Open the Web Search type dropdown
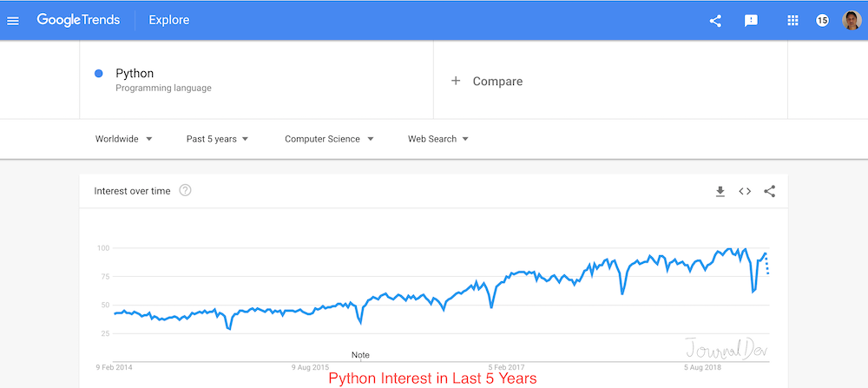 tap(438, 139)
